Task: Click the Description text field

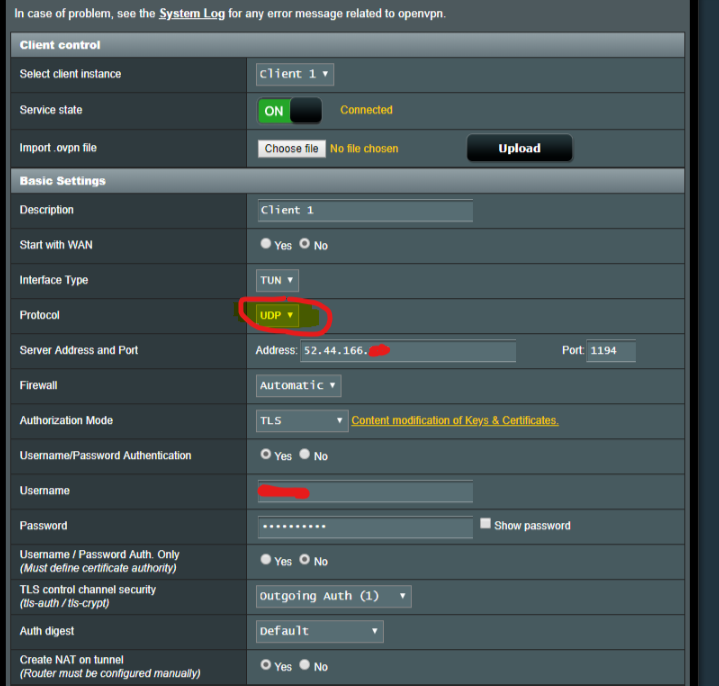Action: (x=365, y=211)
